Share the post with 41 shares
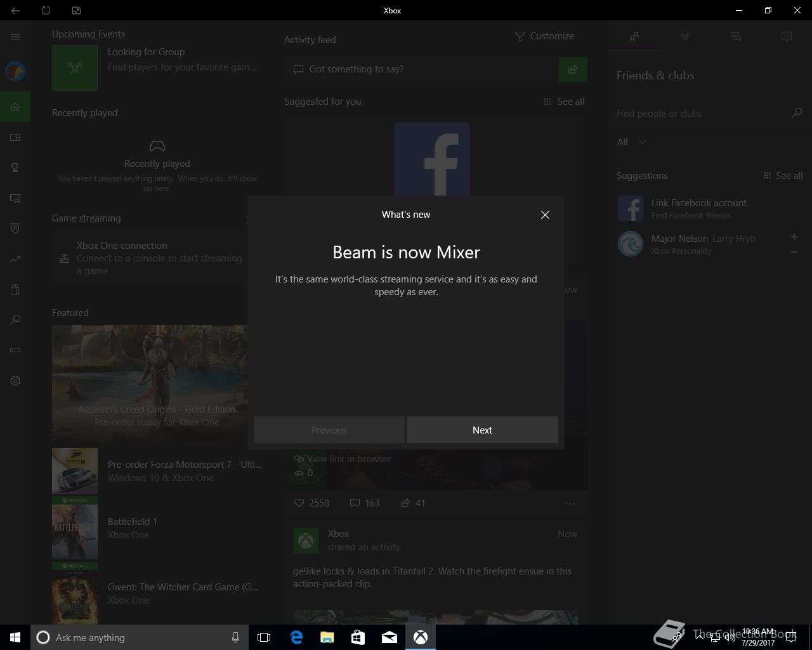Screen dimensions: 812x650 point(413,503)
